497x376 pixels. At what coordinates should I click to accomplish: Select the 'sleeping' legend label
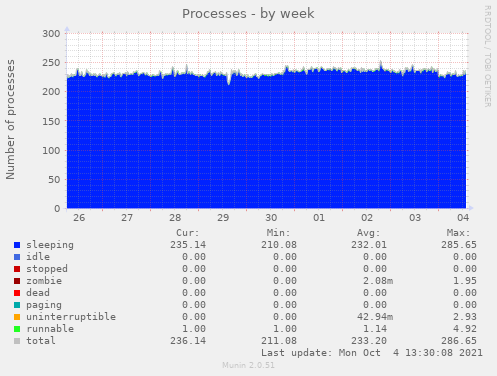50,245
